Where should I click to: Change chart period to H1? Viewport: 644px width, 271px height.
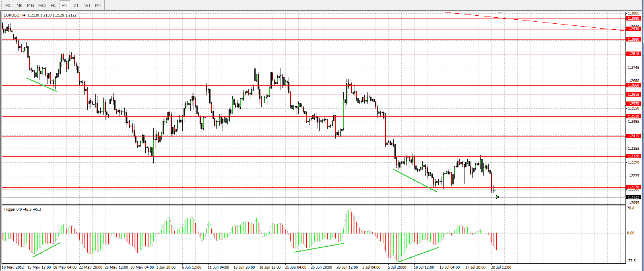pos(53,5)
